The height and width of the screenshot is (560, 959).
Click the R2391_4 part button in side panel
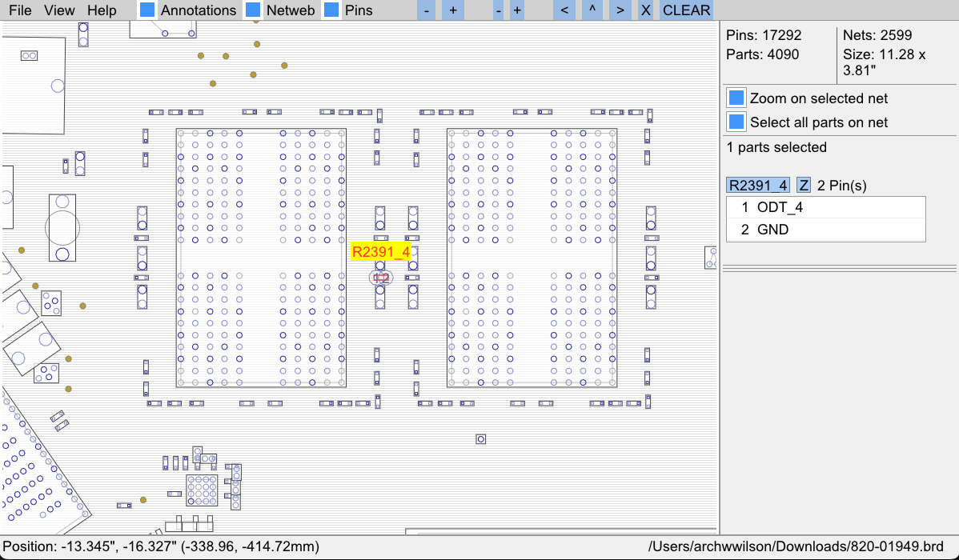pos(758,186)
